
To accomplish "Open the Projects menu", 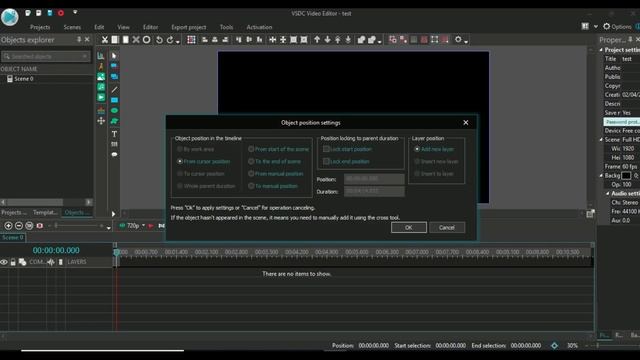I will (x=40, y=27).
